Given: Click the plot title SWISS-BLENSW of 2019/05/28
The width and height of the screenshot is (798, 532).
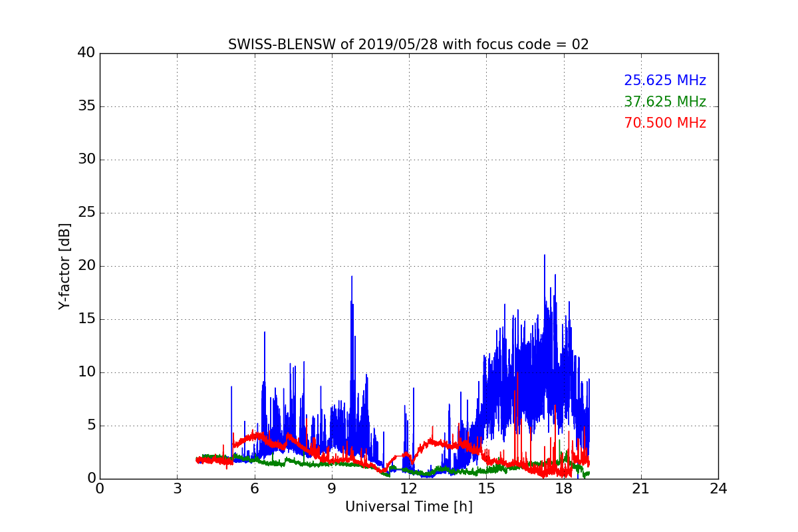Looking at the screenshot, I should (408, 45).
